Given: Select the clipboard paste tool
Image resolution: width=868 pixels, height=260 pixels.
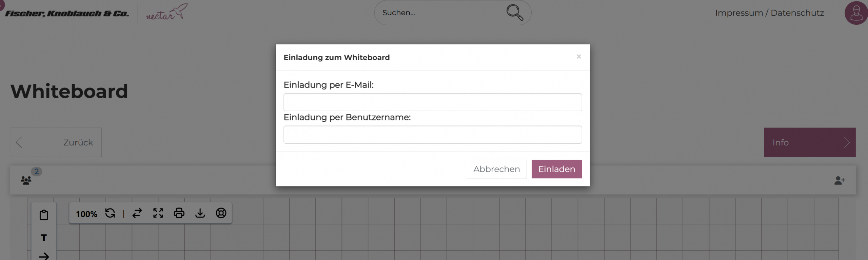Looking at the screenshot, I should click(44, 215).
